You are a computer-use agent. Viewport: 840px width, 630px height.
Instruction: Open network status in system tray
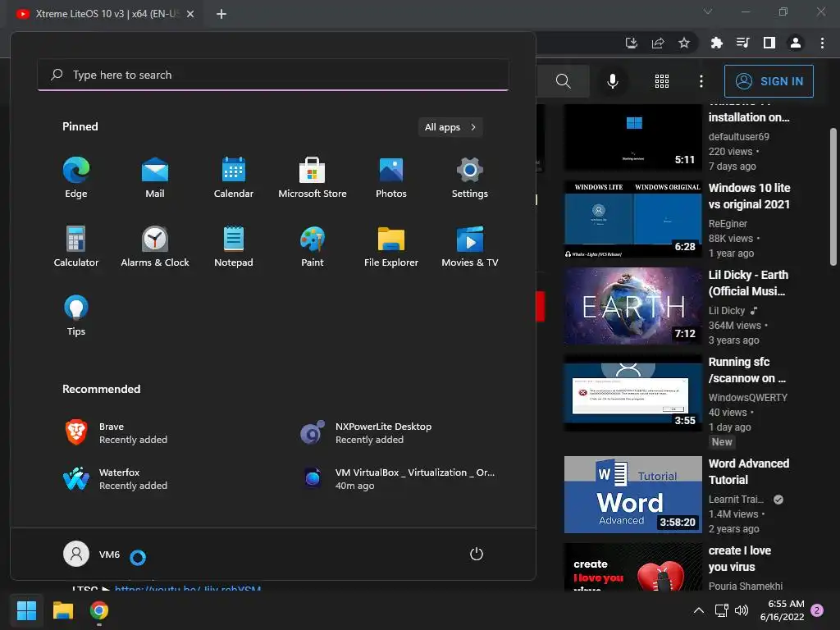coord(721,610)
